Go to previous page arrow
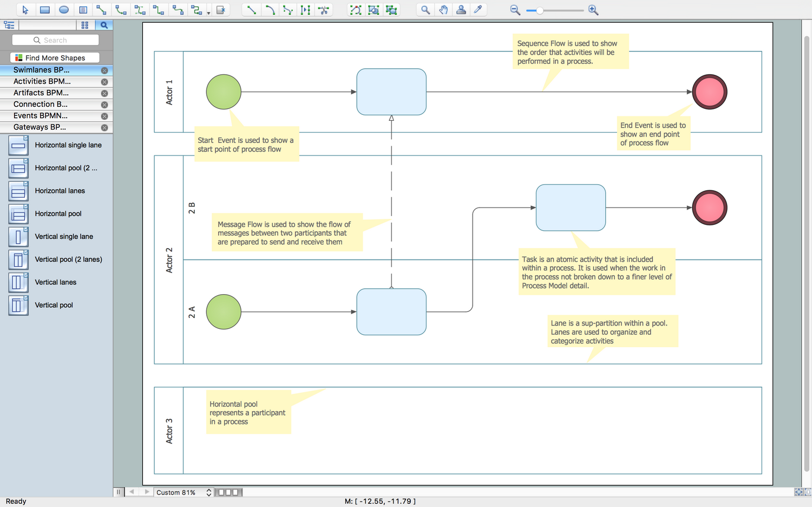 (x=132, y=492)
